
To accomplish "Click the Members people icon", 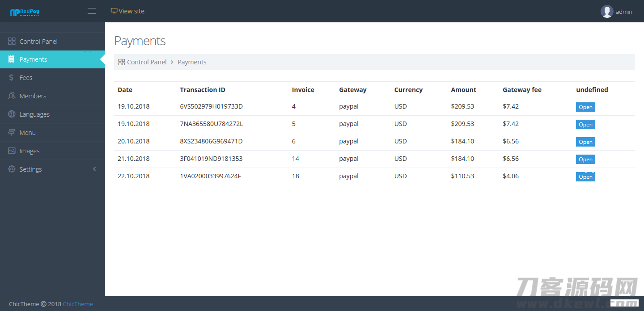I will pyautogui.click(x=12, y=96).
